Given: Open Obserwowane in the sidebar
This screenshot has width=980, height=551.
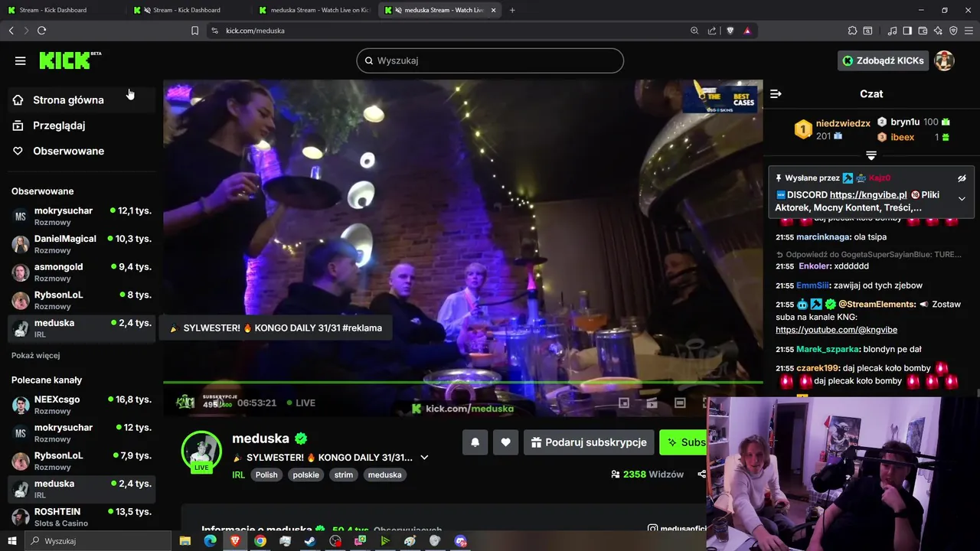Looking at the screenshot, I should click(x=81, y=151).
